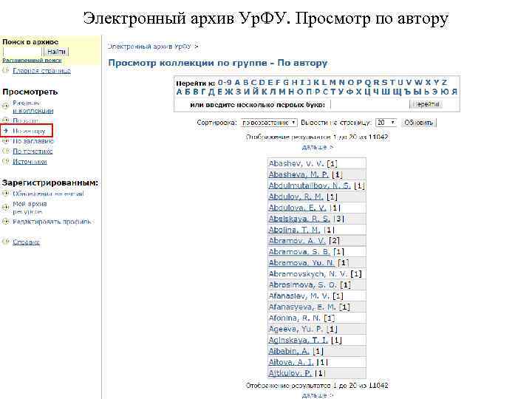
Task: Select По автору sidebar item
Action: (x=29, y=131)
